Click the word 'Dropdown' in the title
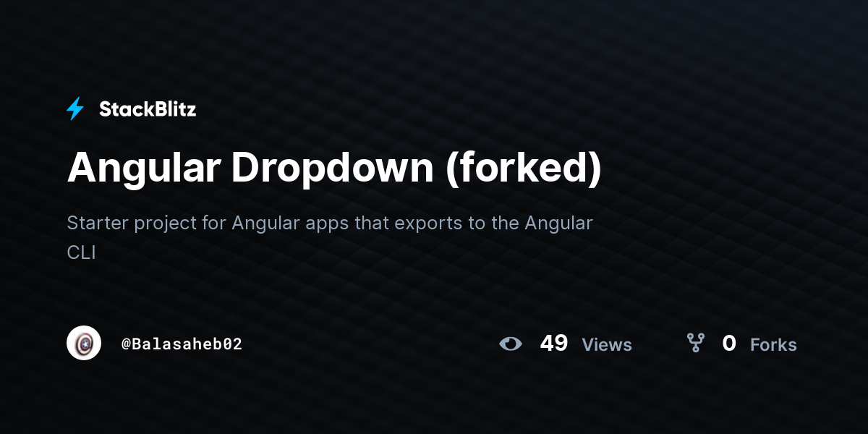Image resolution: width=868 pixels, height=434 pixels. click(332, 169)
